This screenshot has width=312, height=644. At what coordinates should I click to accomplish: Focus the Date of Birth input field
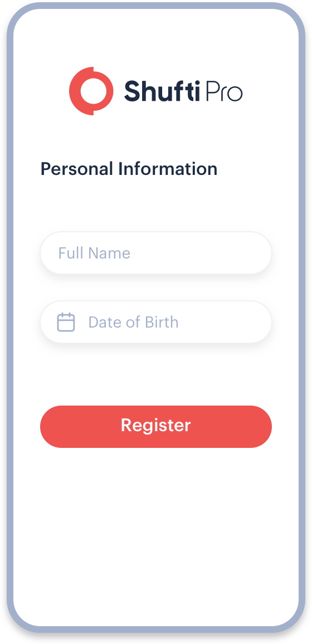click(156, 322)
